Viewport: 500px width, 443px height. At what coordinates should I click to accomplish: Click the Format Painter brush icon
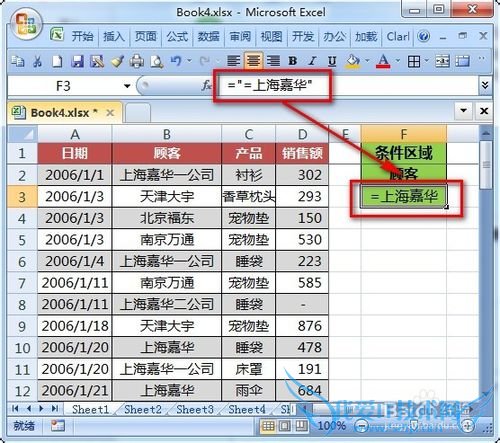coord(117,61)
